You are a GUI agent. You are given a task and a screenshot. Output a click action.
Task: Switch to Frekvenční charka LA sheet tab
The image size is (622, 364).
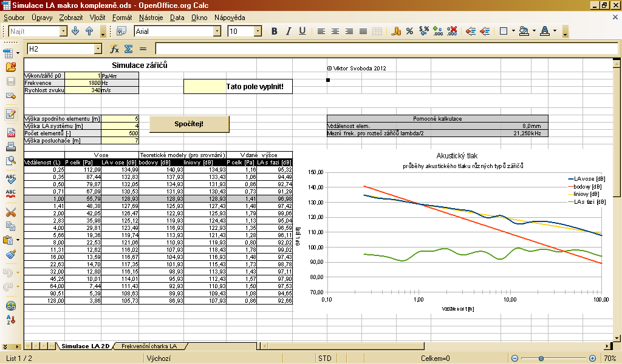pos(149,346)
